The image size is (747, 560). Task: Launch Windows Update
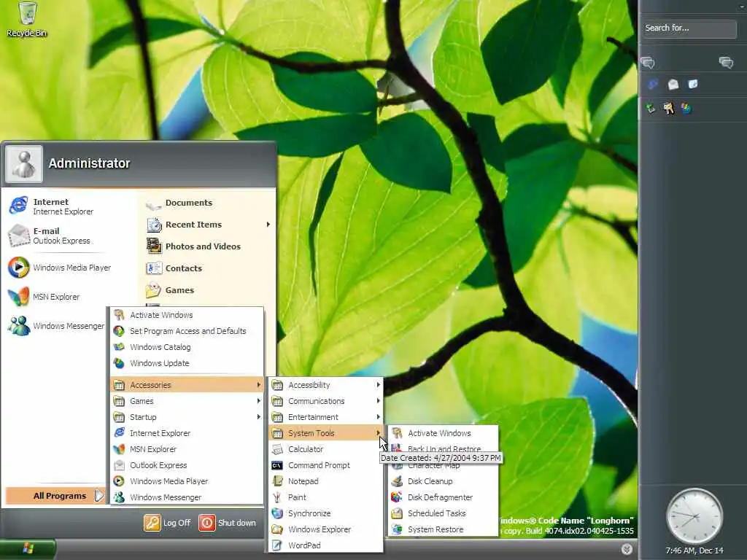point(187,363)
